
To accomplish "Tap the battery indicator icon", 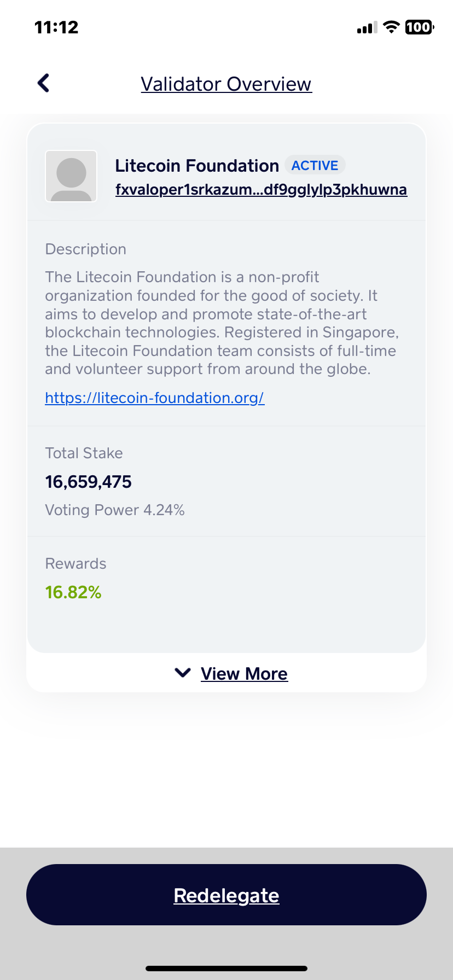I will 420,27.
